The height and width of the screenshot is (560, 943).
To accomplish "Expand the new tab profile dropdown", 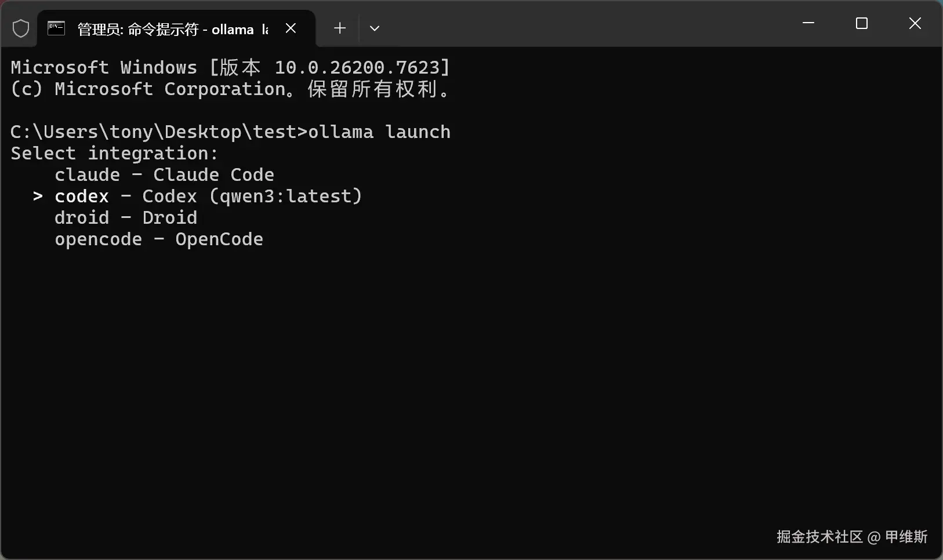I will coord(375,28).
